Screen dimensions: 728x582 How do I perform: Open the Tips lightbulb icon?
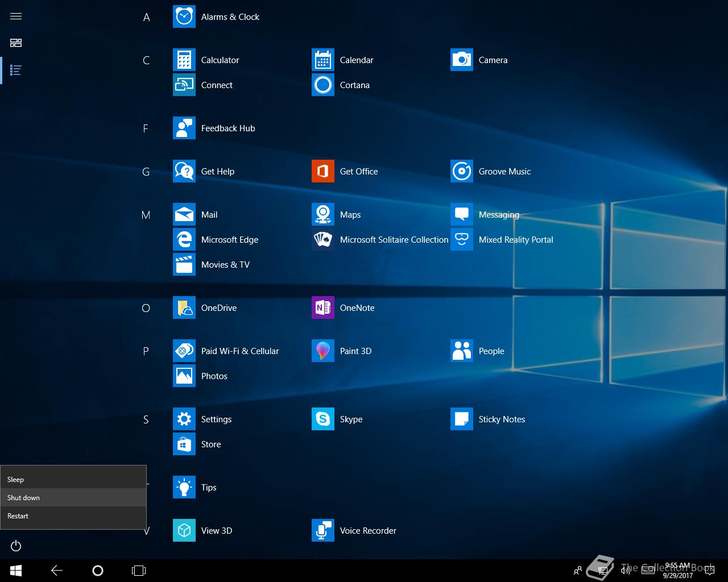pyautogui.click(x=184, y=487)
